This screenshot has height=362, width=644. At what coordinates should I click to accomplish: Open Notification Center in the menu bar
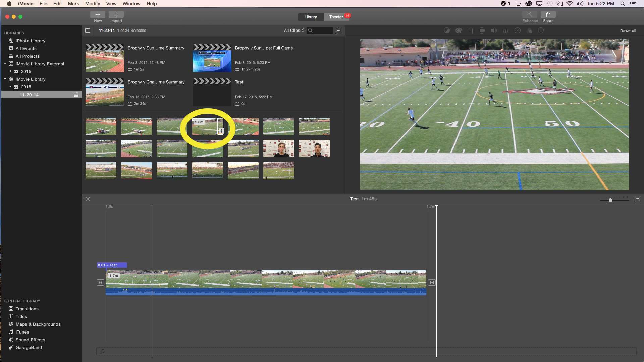pyautogui.click(x=633, y=4)
